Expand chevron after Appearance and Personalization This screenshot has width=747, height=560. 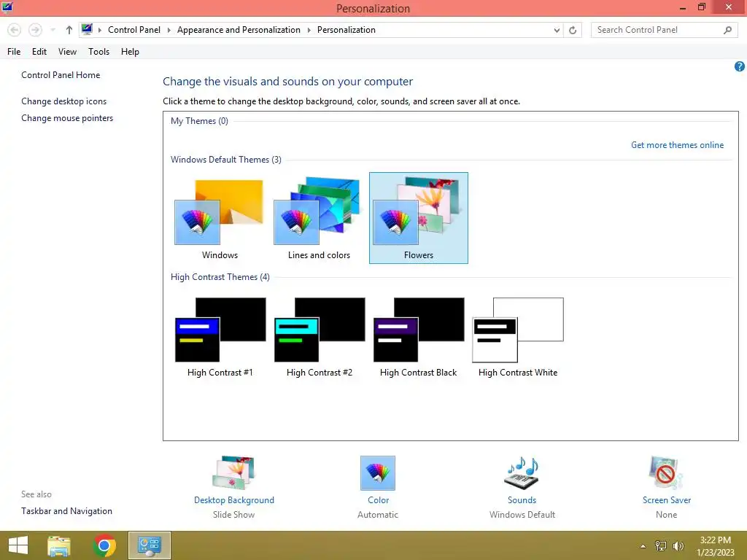309,30
